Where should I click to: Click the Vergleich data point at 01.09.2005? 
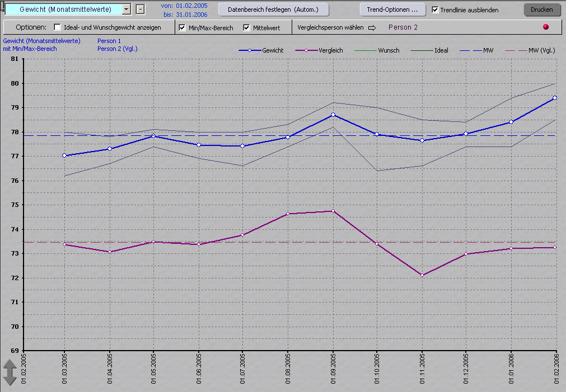pos(333,211)
